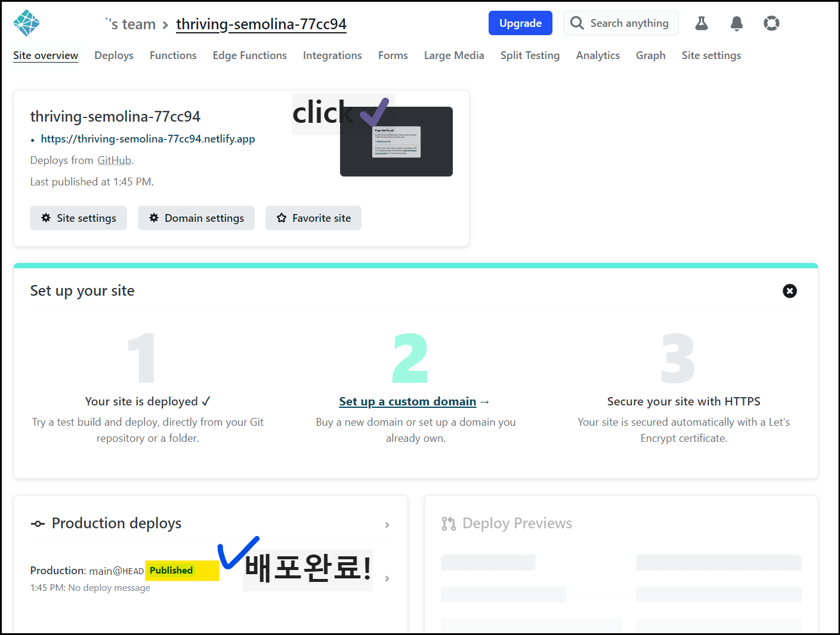Click the search magnifier icon

tap(577, 23)
